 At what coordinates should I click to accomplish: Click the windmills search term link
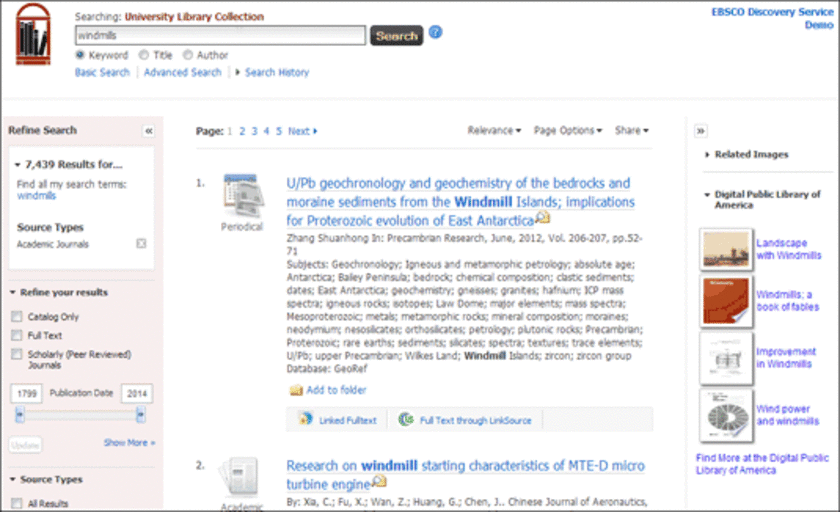(36, 196)
